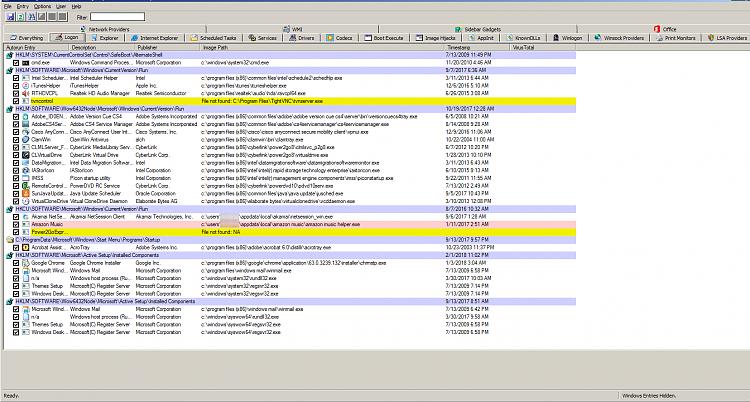Click the Acrobat Assistant entry icon
This screenshot has width=750, height=402.
click(x=25, y=247)
